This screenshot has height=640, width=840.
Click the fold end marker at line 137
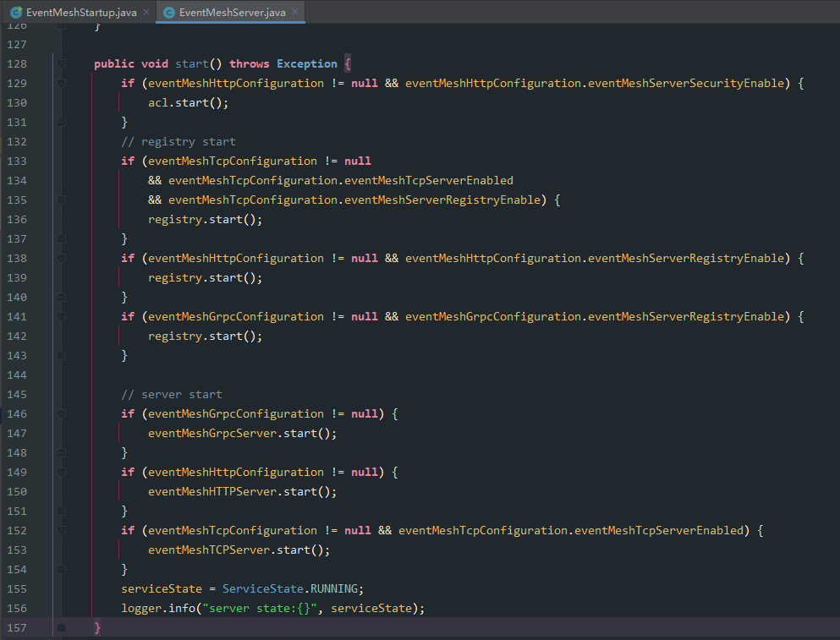pos(62,239)
